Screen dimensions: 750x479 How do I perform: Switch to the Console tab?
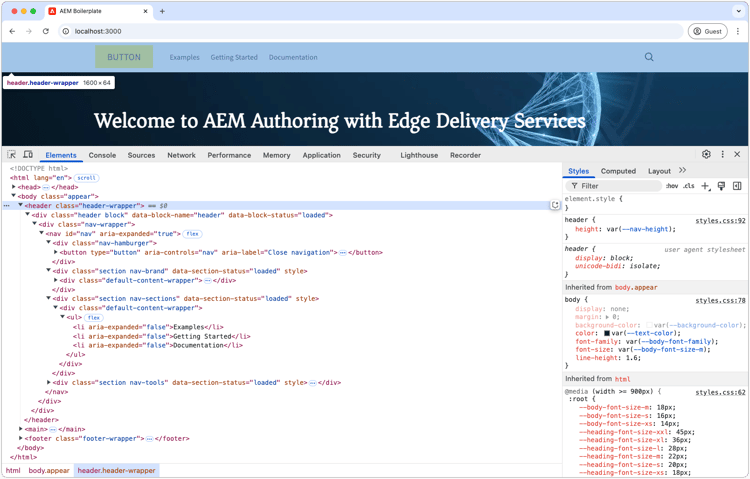[102, 155]
